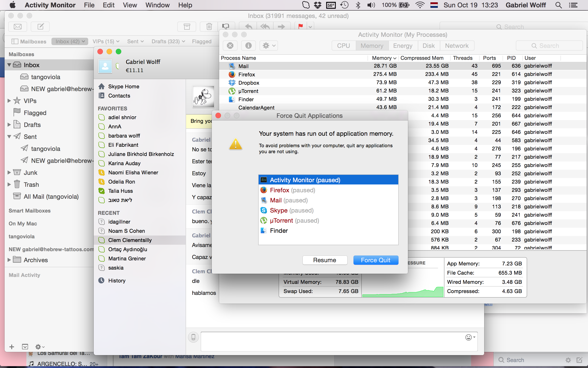Open the Inbox (42) favorites dropdown
The image size is (588, 368).
pyautogui.click(x=70, y=41)
